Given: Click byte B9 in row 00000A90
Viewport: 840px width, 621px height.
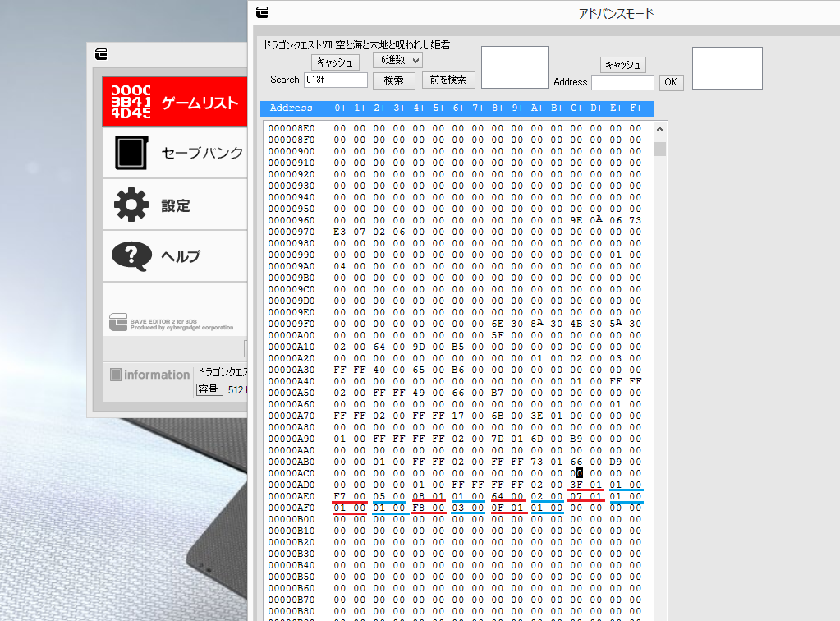Looking at the screenshot, I should click(x=576, y=439).
